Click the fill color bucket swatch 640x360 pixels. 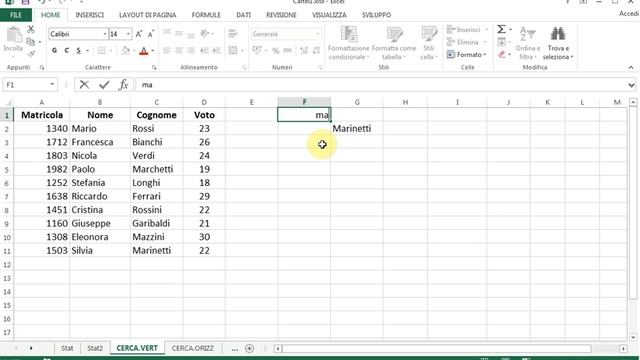125,51
